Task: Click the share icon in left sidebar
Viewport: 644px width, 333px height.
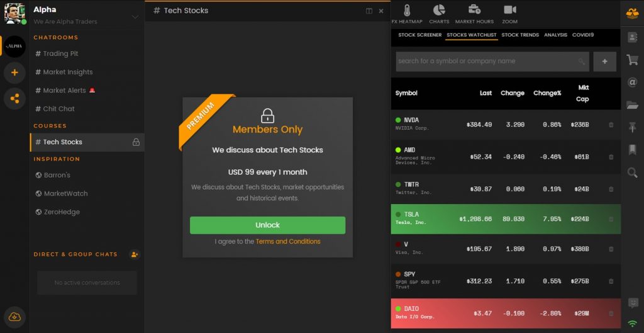Action: (x=15, y=99)
